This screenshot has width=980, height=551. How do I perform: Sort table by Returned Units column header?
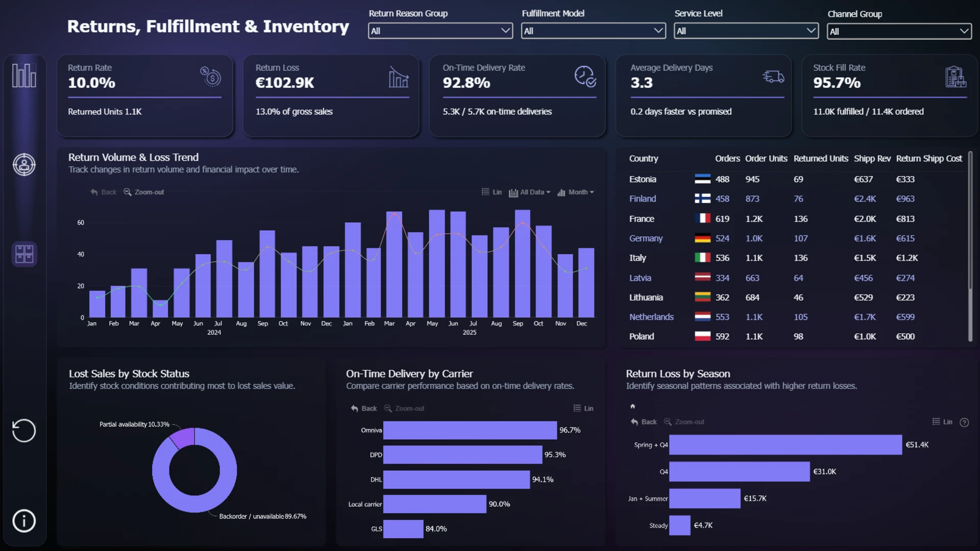[821, 159]
